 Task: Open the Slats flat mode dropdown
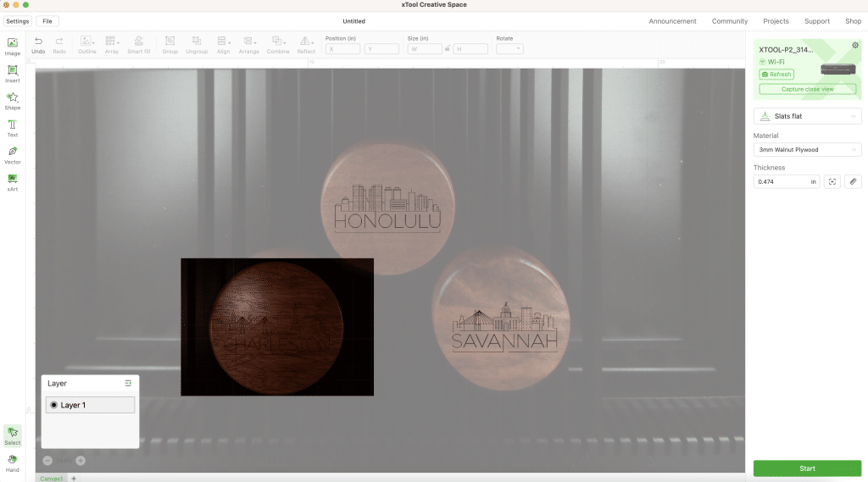tap(807, 116)
